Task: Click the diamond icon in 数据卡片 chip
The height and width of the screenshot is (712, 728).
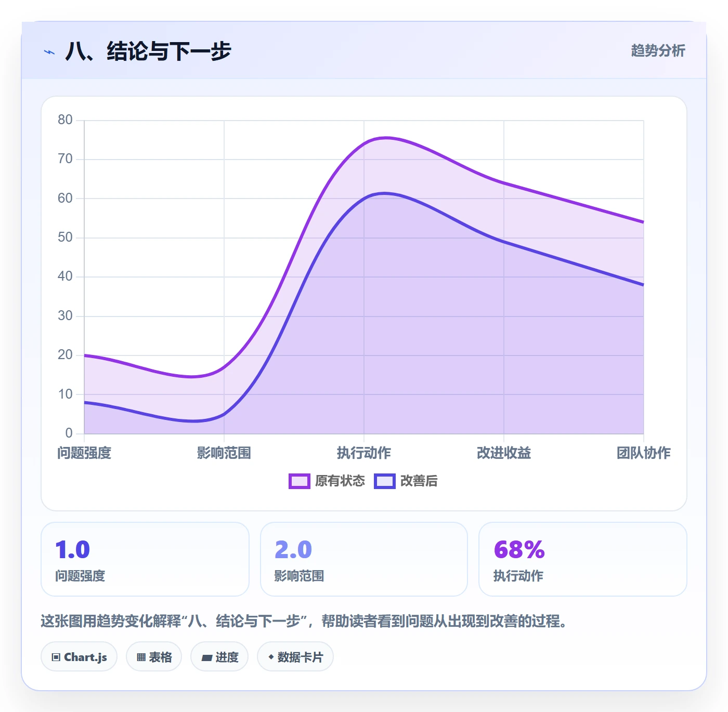Action: point(271,657)
